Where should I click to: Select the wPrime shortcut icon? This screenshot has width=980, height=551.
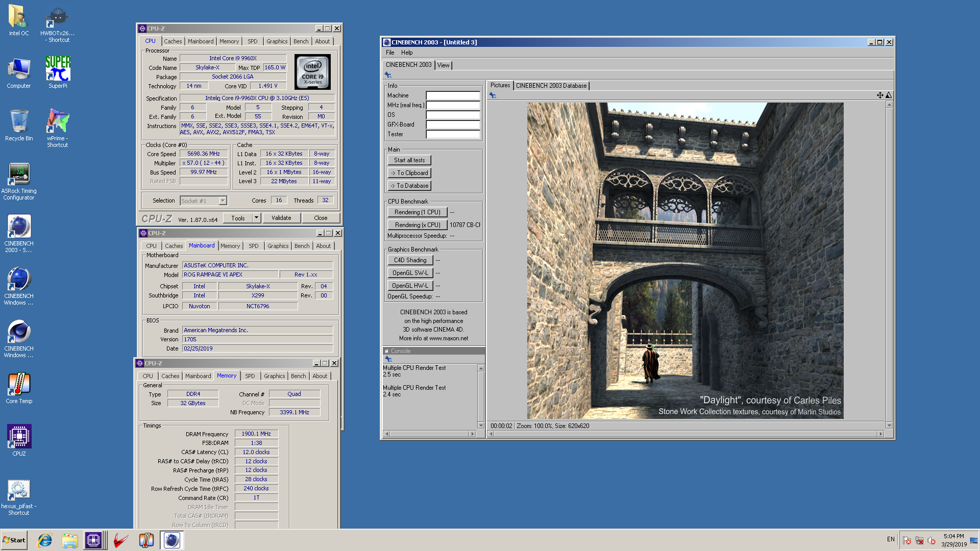[58, 129]
